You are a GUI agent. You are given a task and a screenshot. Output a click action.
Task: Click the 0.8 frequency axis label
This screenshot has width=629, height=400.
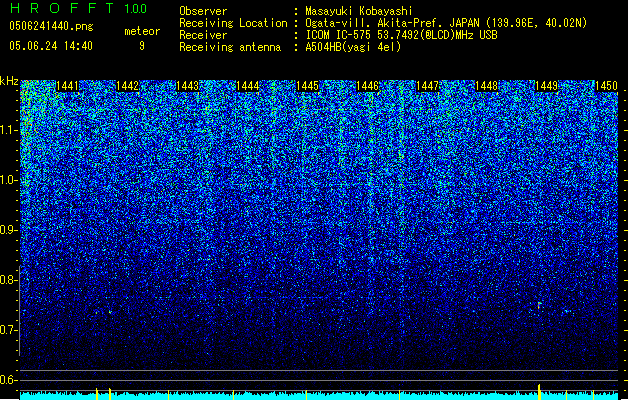[x=9, y=280]
